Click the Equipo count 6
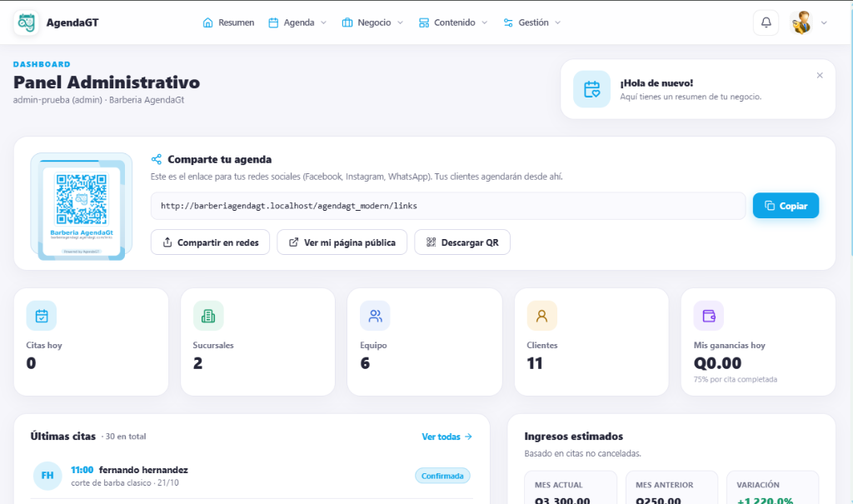This screenshot has width=853, height=504. [x=365, y=363]
